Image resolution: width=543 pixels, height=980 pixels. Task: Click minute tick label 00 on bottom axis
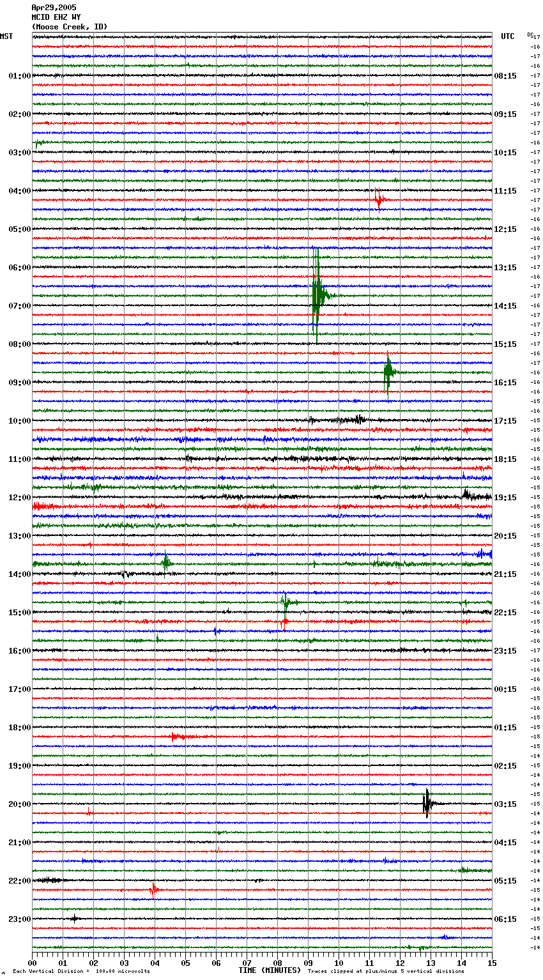(32, 963)
